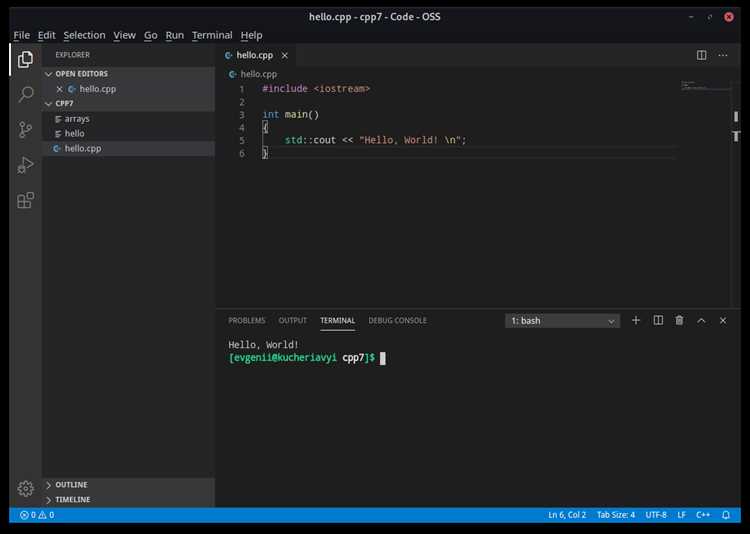The width and height of the screenshot is (750, 534).
Task: Switch to the Output panel tab
Action: [293, 321]
